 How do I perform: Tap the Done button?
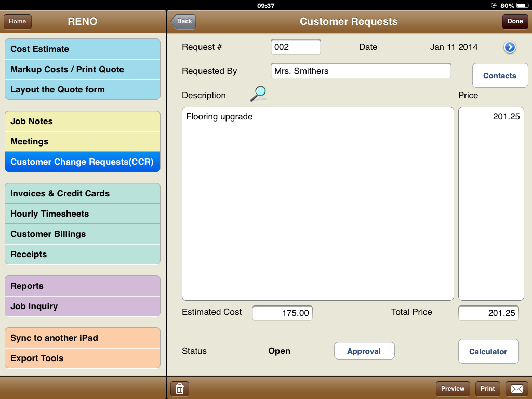[x=515, y=21]
